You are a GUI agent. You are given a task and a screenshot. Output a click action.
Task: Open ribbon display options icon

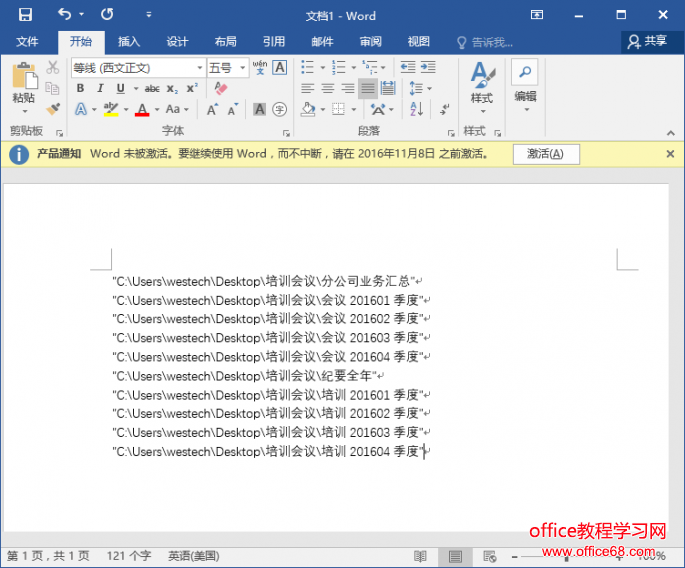537,15
